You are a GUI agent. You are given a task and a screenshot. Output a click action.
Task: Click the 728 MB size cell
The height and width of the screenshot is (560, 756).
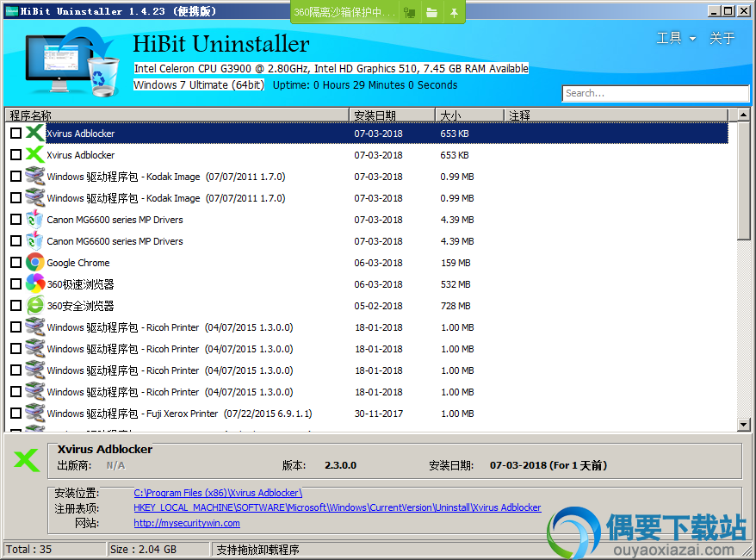pos(455,306)
